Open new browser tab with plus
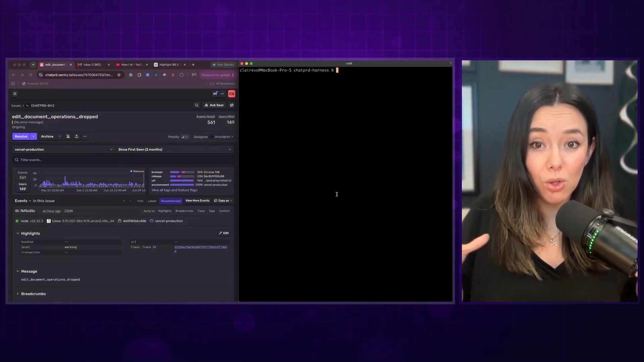Screen dimensions: 644x362 click(x=193, y=65)
